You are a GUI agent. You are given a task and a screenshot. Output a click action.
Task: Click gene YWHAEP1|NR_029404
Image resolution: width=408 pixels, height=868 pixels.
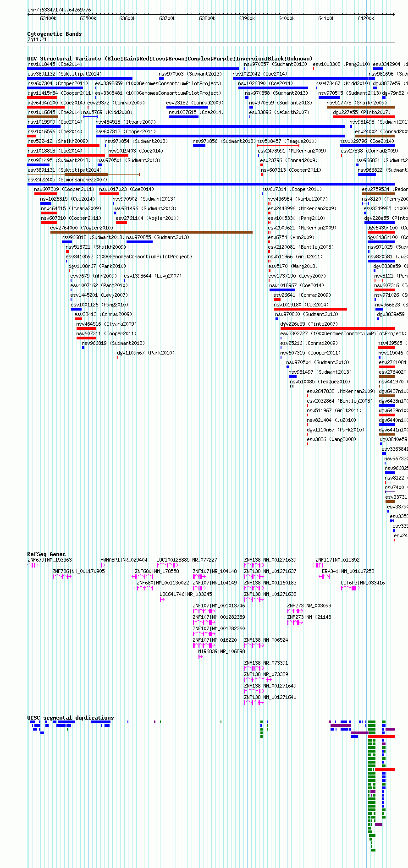pyautogui.click(x=124, y=560)
